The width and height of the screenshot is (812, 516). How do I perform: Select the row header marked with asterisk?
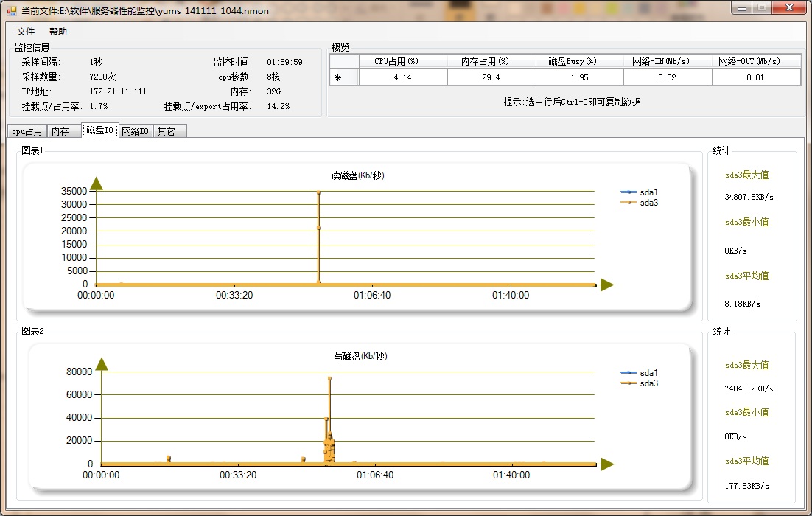tap(344, 77)
